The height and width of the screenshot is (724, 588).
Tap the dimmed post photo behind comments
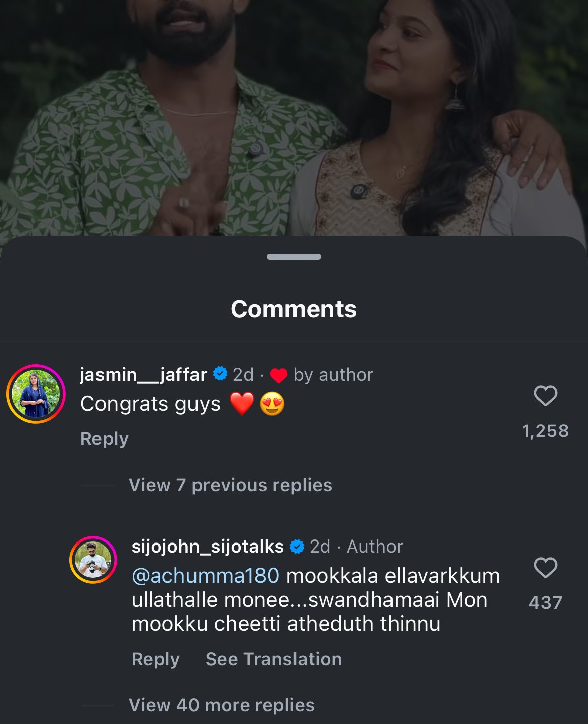(x=294, y=116)
